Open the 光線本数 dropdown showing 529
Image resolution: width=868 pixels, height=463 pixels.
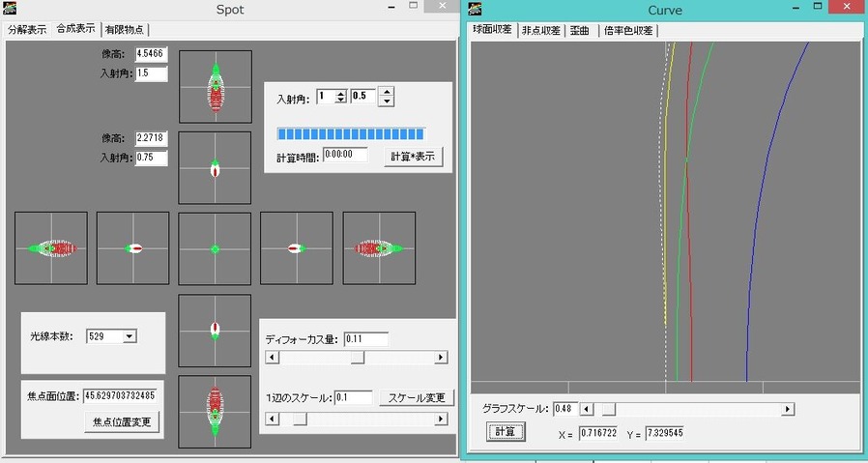[130, 336]
